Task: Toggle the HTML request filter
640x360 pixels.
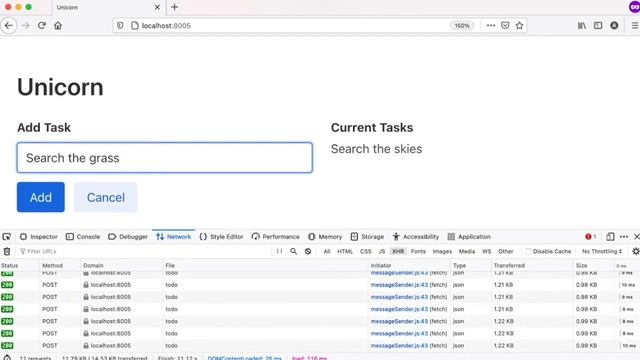Action: [x=345, y=251]
